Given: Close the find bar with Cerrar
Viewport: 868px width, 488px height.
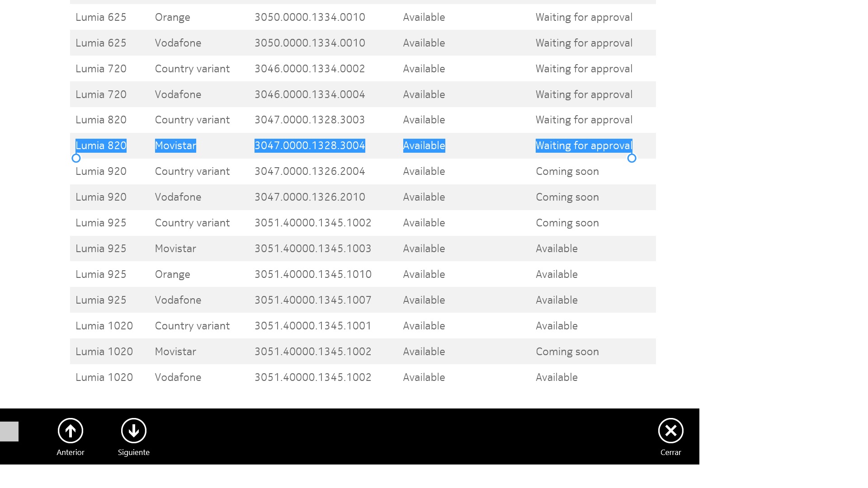Looking at the screenshot, I should [671, 436].
